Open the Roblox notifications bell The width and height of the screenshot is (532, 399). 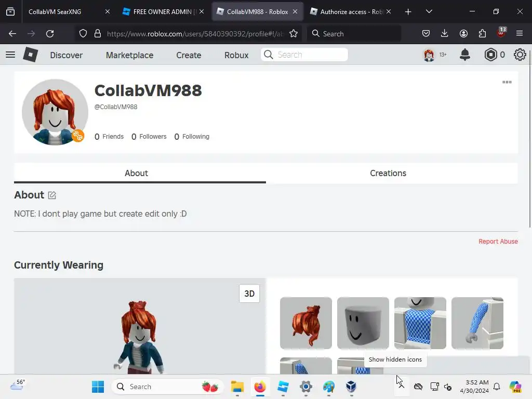click(x=465, y=55)
